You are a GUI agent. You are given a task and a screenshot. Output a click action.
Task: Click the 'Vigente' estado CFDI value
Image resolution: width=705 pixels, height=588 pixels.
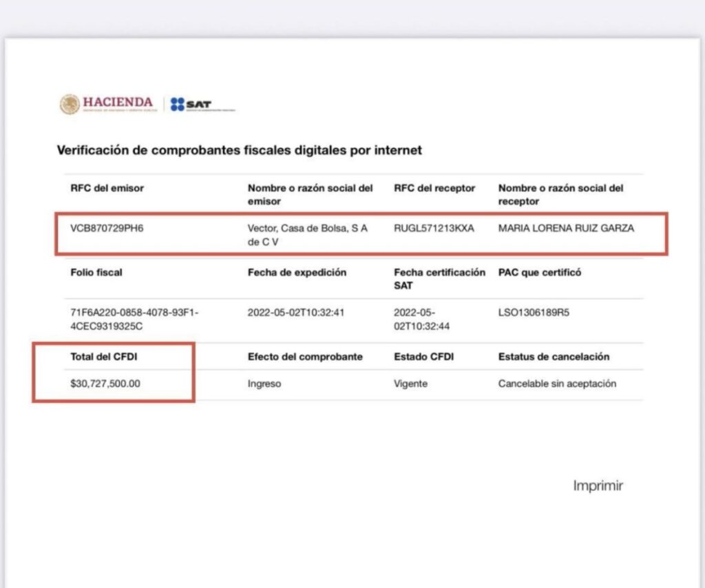pyautogui.click(x=410, y=384)
